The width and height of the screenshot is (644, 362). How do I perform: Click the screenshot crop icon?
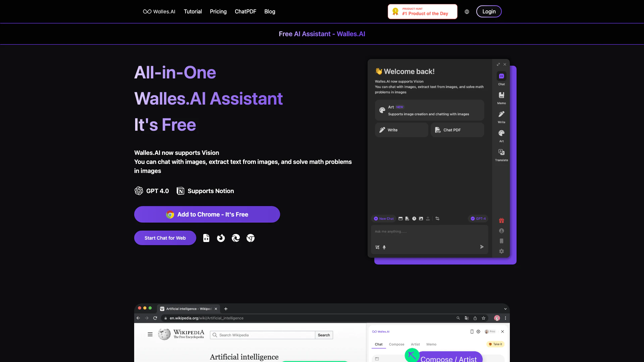point(377,247)
